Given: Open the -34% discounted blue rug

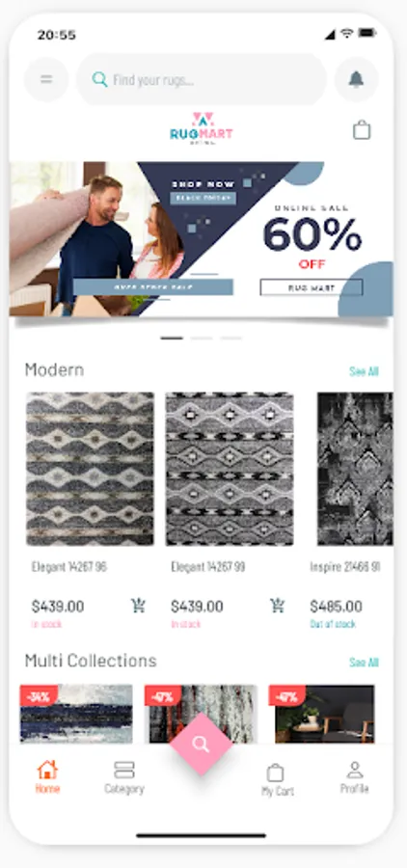Looking at the screenshot, I should (x=76, y=714).
